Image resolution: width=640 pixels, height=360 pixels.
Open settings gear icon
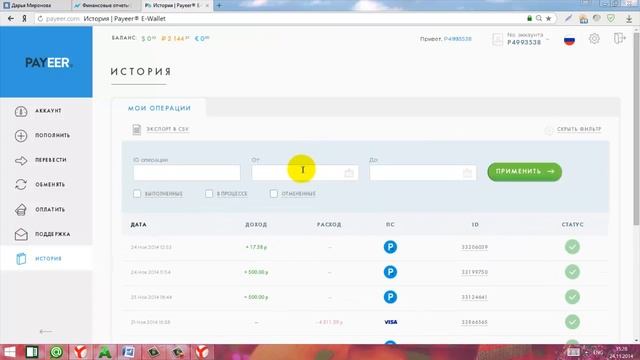594,39
